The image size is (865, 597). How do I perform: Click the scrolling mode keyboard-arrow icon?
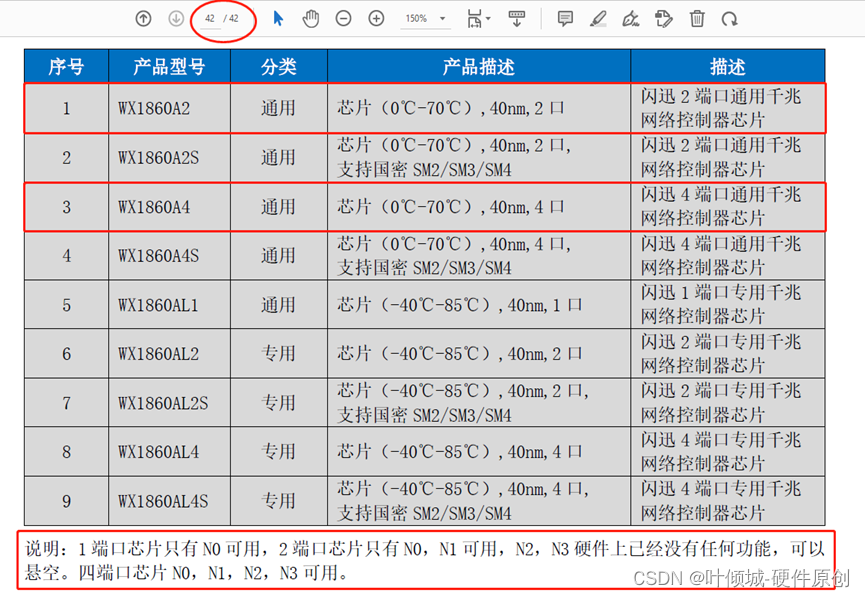pyautogui.click(x=516, y=19)
